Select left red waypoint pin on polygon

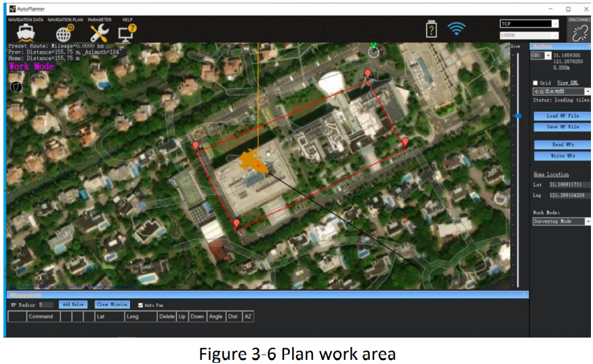coord(196,146)
